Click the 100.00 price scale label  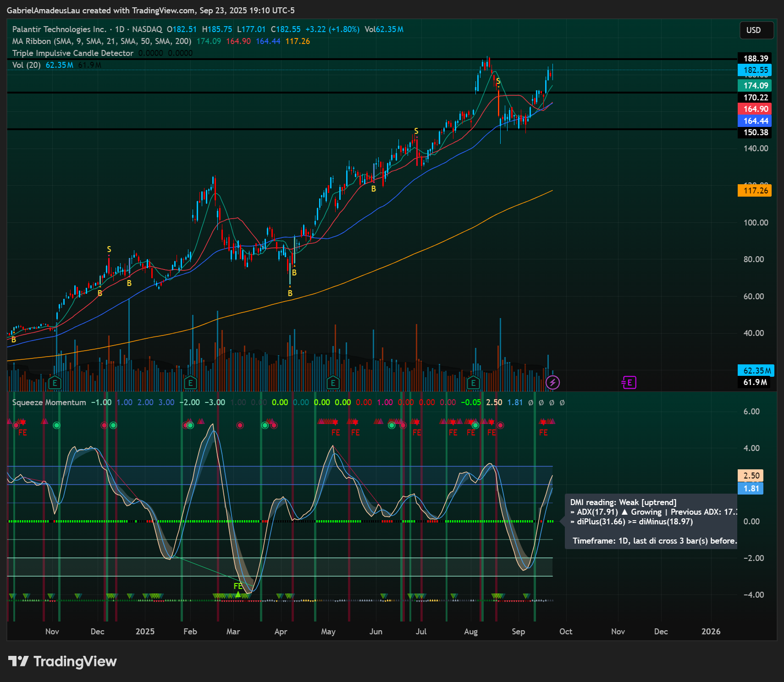pyautogui.click(x=756, y=223)
